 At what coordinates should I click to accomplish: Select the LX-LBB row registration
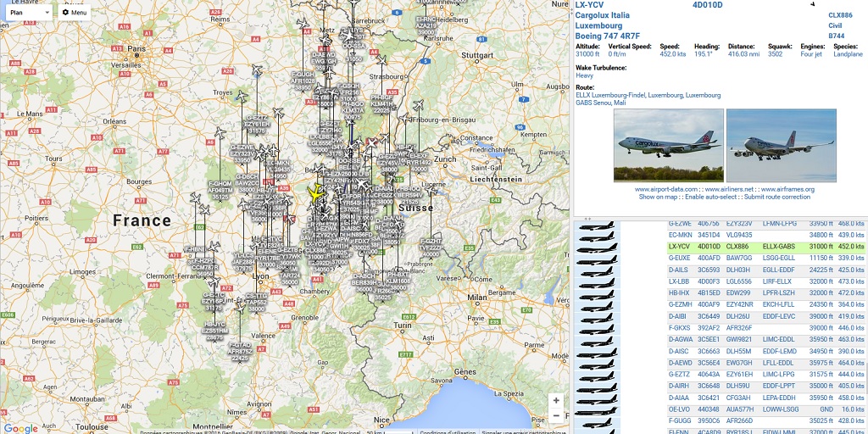click(x=679, y=281)
